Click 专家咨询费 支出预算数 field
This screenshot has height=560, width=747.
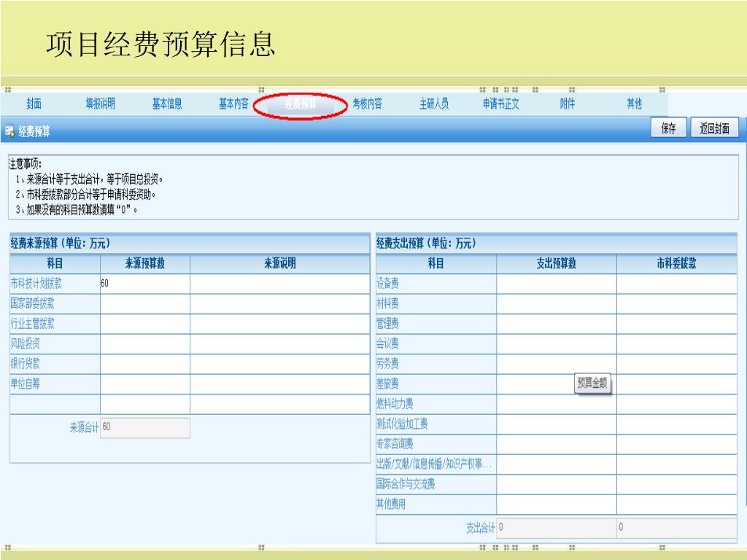point(557,444)
